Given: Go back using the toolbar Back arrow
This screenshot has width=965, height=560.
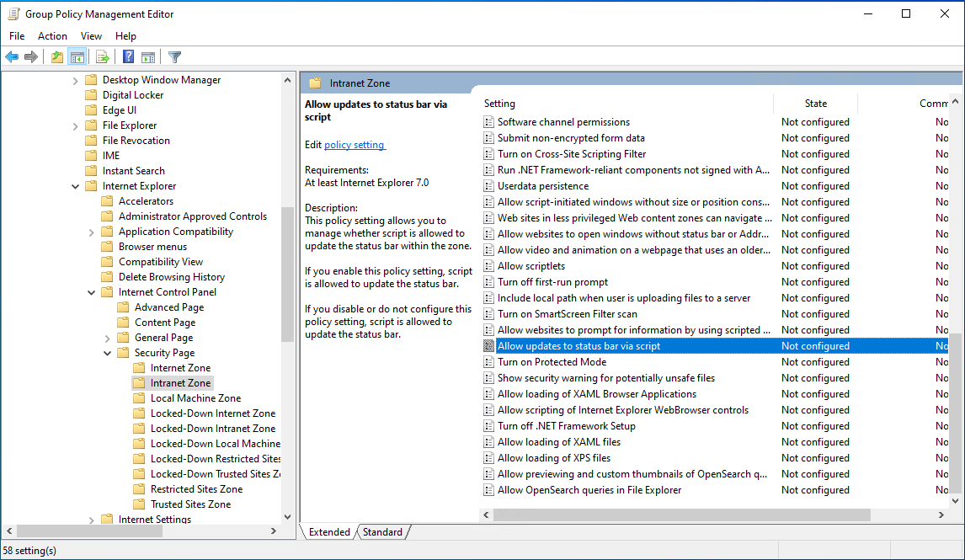Looking at the screenshot, I should coord(12,57).
